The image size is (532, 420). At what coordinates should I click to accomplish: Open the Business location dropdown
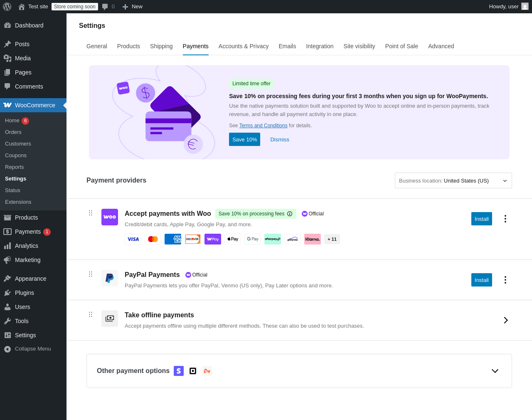coord(453,180)
